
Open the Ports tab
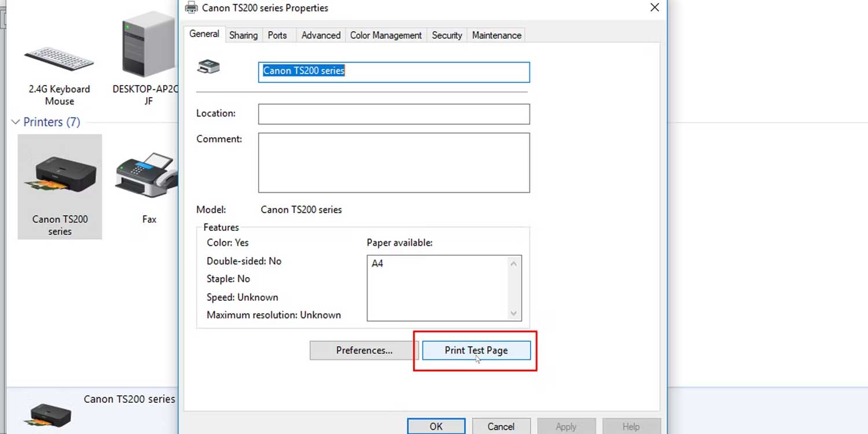pyautogui.click(x=277, y=35)
